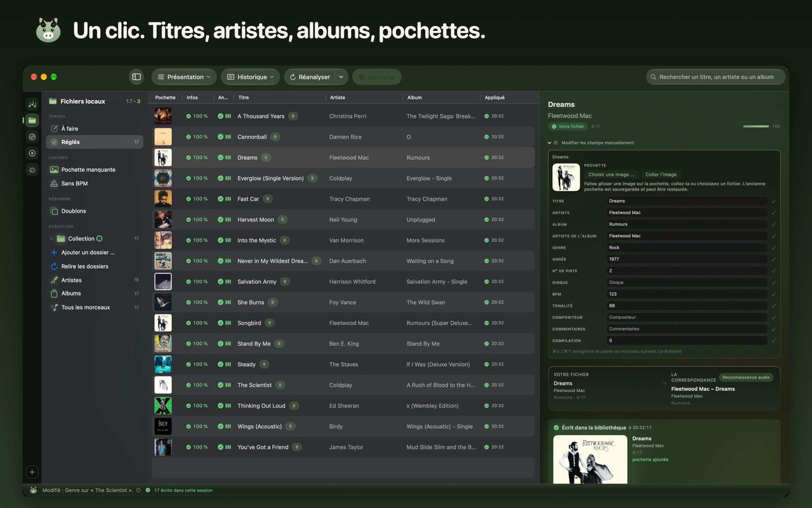
Task: Toggle the checkmark beside the Titre field
Action: pos(773,201)
